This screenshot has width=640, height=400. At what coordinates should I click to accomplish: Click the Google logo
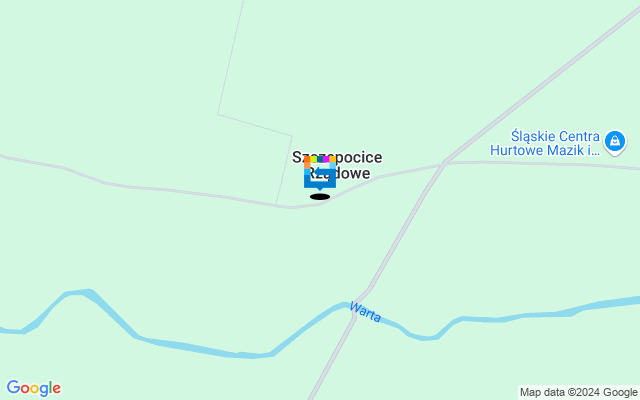click(x=33, y=388)
